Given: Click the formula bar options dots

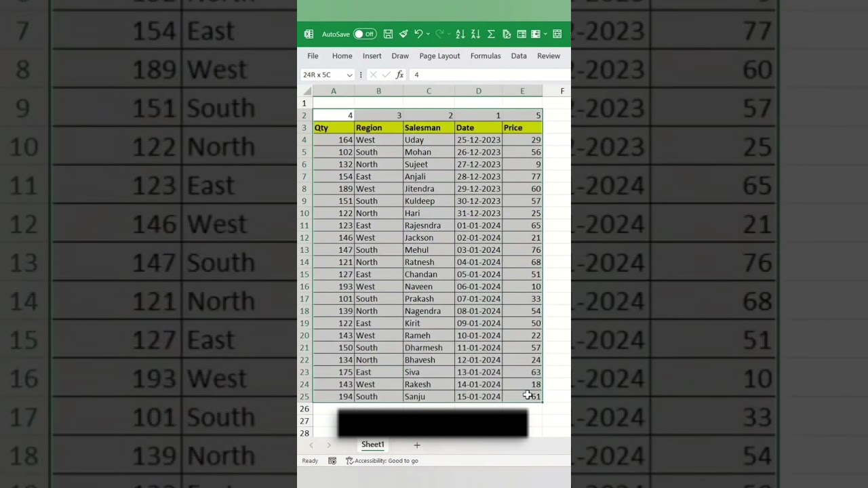Looking at the screenshot, I should click(361, 75).
